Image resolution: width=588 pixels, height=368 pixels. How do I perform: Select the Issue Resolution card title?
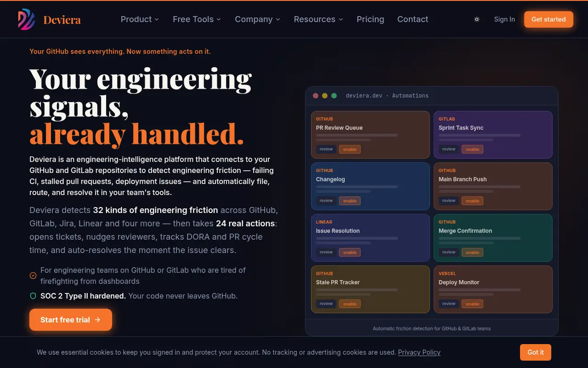[x=338, y=231]
